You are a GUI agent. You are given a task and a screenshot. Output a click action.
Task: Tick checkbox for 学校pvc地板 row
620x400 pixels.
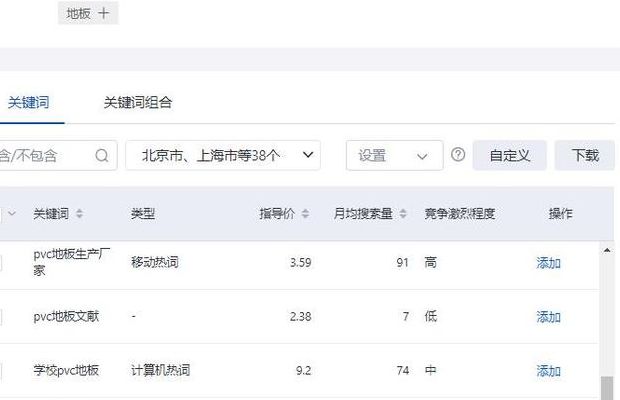(0, 371)
